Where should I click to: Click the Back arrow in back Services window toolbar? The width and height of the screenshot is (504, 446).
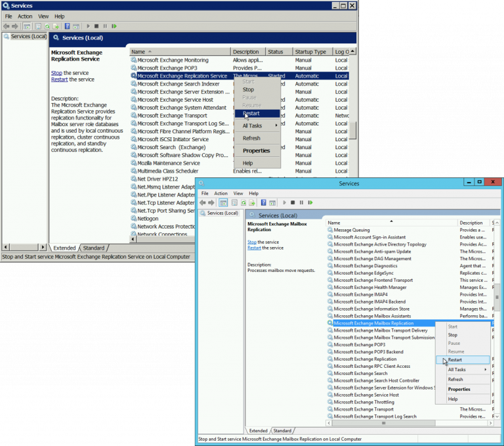pyautogui.click(x=6, y=26)
